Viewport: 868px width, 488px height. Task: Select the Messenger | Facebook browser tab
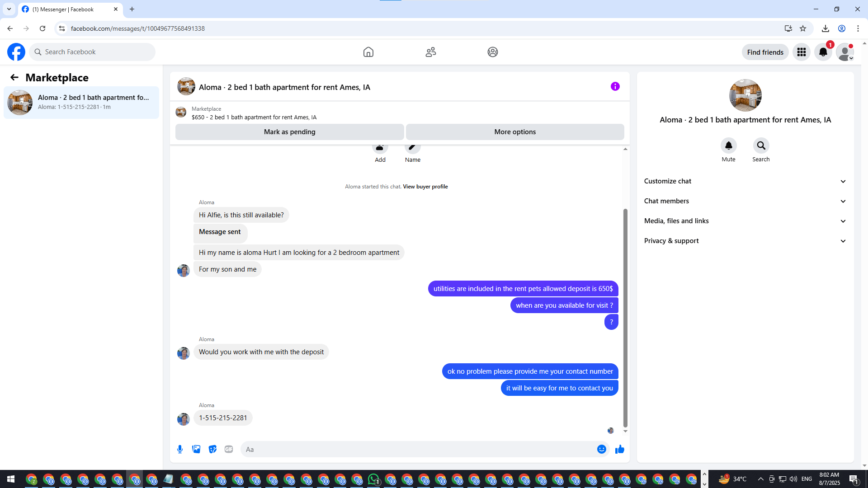70,9
